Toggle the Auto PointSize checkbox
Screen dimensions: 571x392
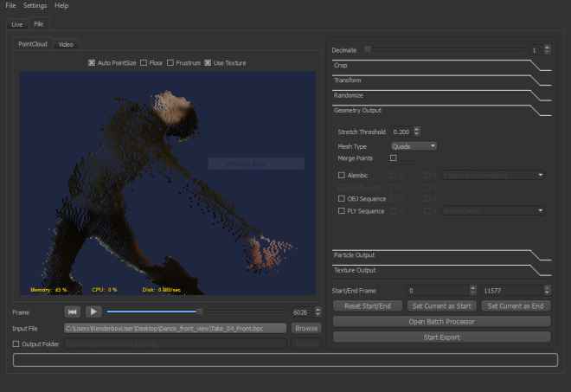pyautogui.click(x=92, y=62)
